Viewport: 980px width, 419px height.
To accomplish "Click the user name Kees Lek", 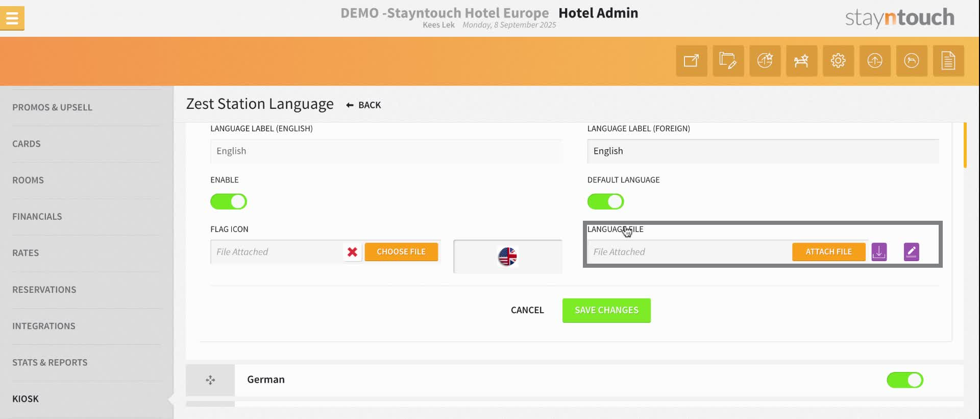I will click(x=438, y=25).
